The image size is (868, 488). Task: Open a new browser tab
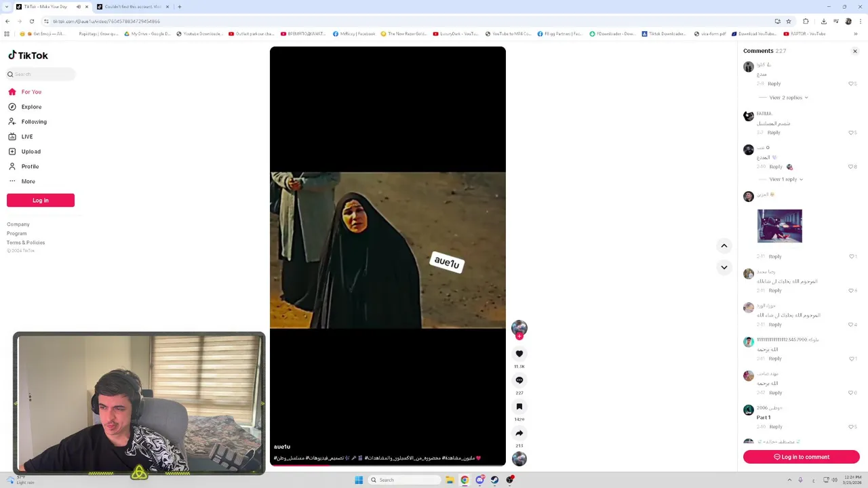coord(180,7)
